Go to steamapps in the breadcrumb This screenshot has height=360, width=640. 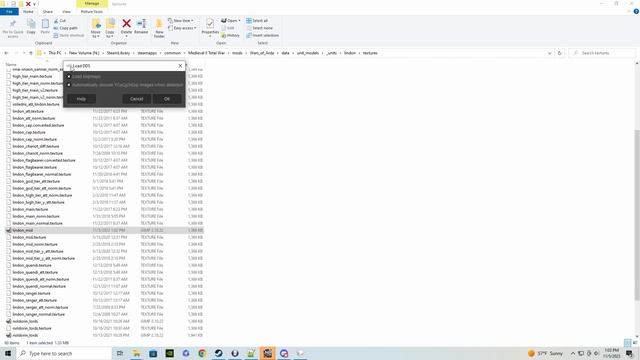click(x=147, y=53)
